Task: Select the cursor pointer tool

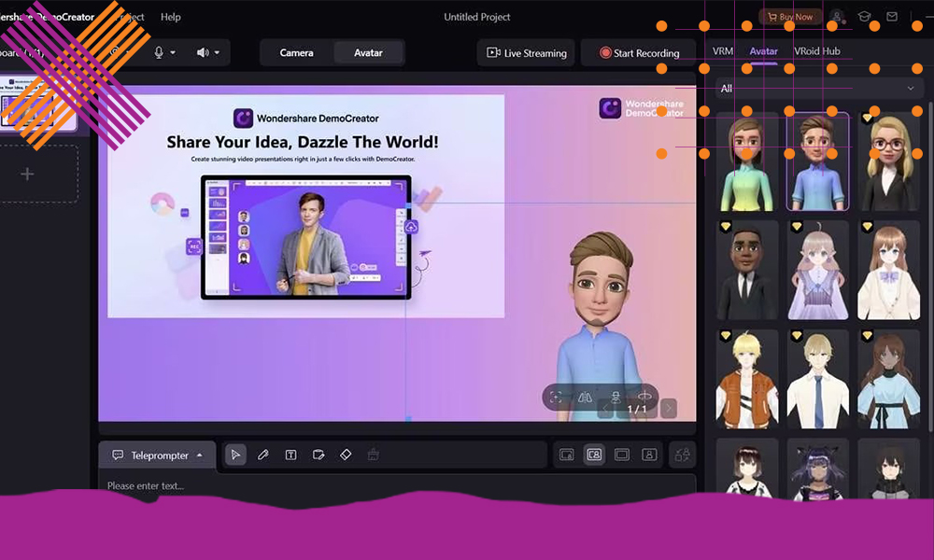Action: [x=235, y=455]
